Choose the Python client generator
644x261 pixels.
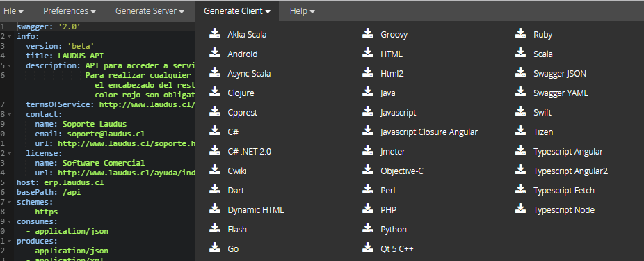394,230
